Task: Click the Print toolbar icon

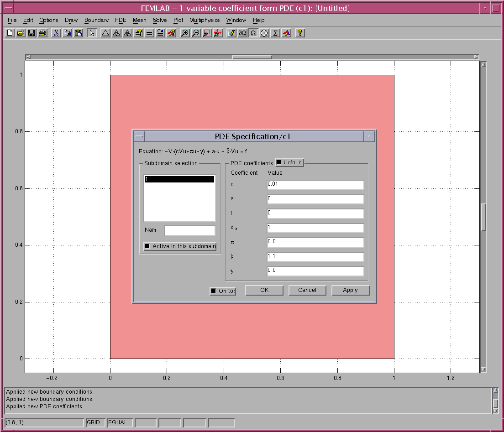Action: 42,33
